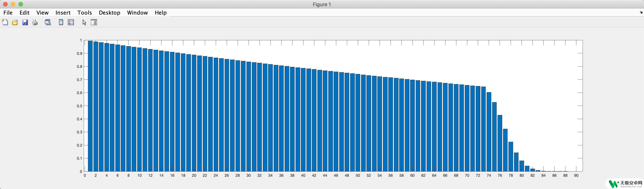The width and height of the screenshot is (644, 189).
Task: Open the View menu
Action: 43,12
